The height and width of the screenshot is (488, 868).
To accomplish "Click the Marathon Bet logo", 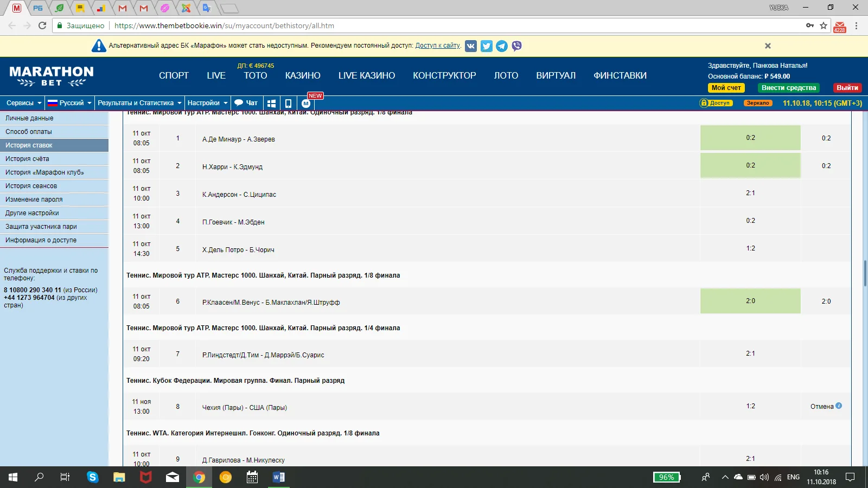I will point(52,76).
